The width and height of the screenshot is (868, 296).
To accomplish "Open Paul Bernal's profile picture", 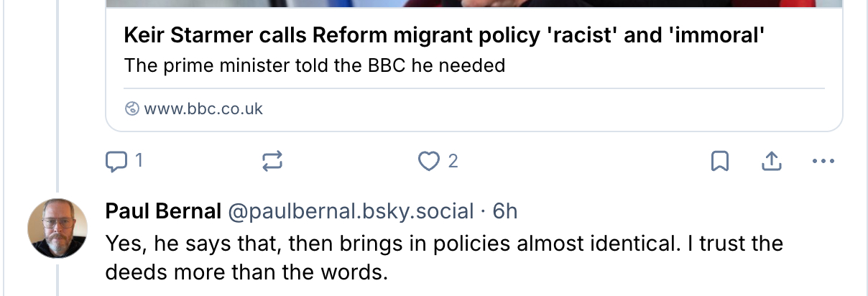I will 57,228.
